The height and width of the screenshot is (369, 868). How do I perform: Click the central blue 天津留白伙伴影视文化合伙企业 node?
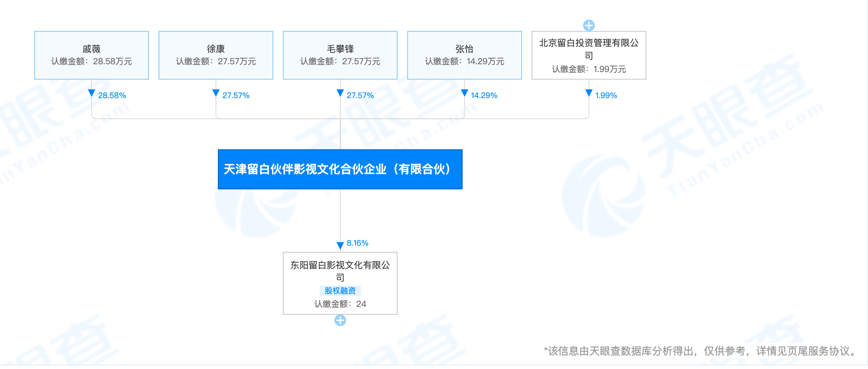pyautogui.click(x=340, y=169)
